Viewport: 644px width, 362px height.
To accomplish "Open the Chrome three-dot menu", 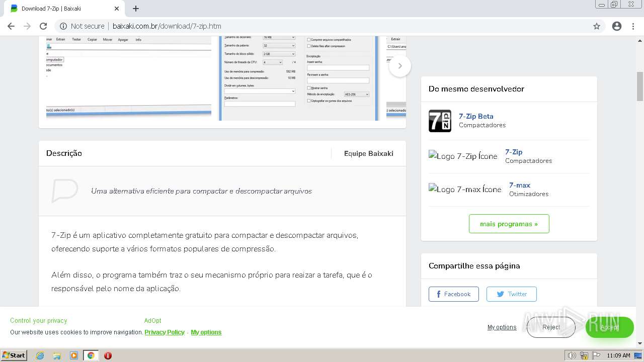I will coord(633,26).
